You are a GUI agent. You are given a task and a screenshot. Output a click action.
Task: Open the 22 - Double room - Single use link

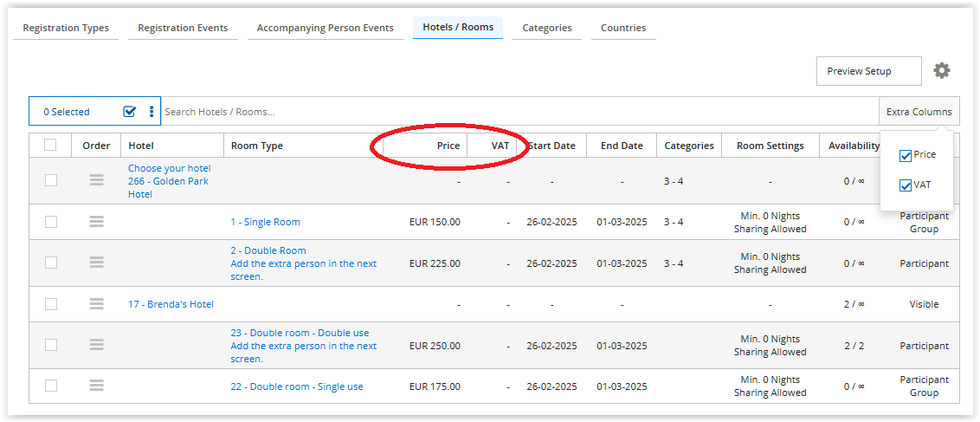pos(297,386)
